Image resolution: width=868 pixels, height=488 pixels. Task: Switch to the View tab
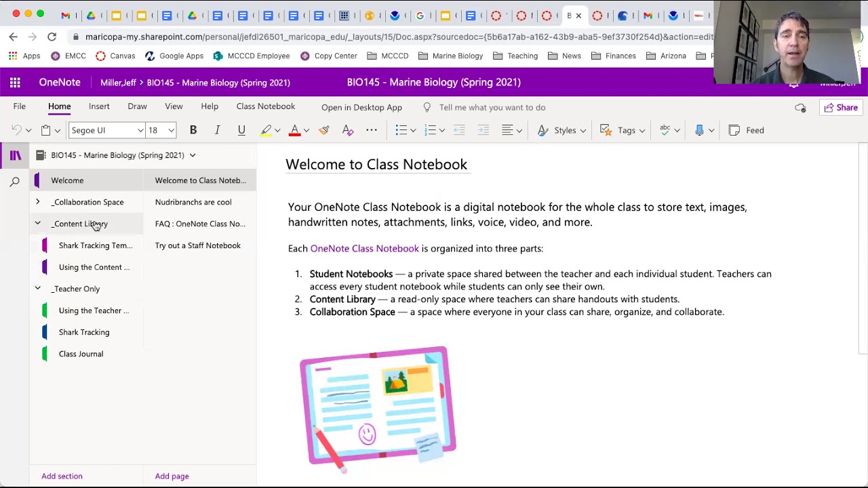point(174,106)
